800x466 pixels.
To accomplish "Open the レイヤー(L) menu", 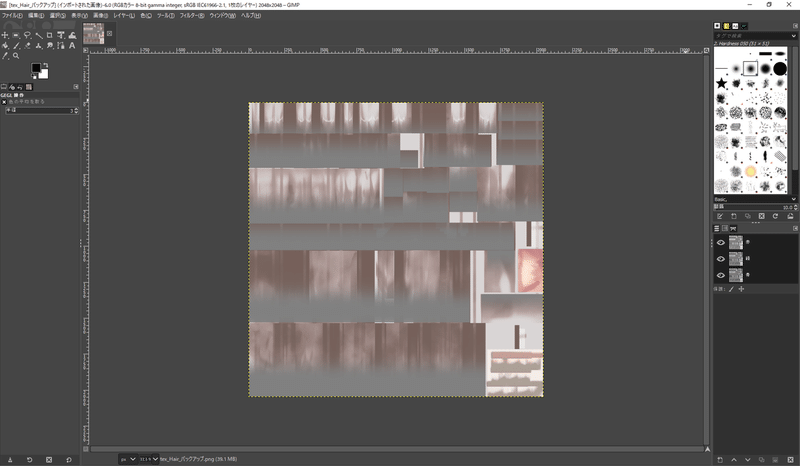I will [x=124, y=16].
